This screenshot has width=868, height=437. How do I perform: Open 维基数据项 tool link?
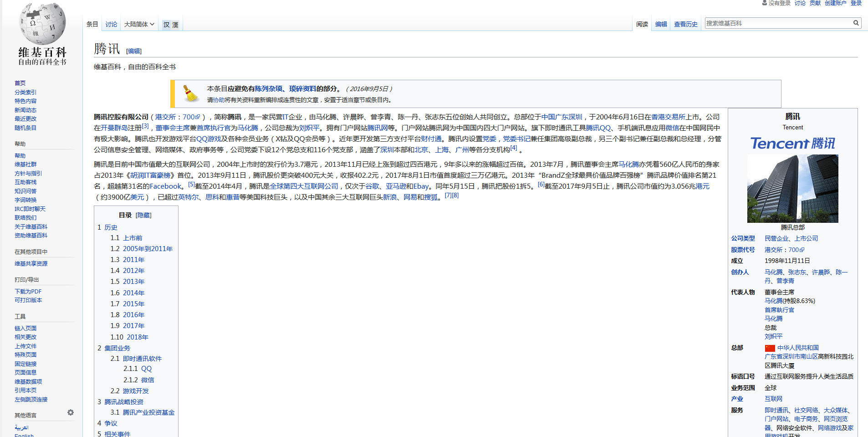click(x=28, y=382)
